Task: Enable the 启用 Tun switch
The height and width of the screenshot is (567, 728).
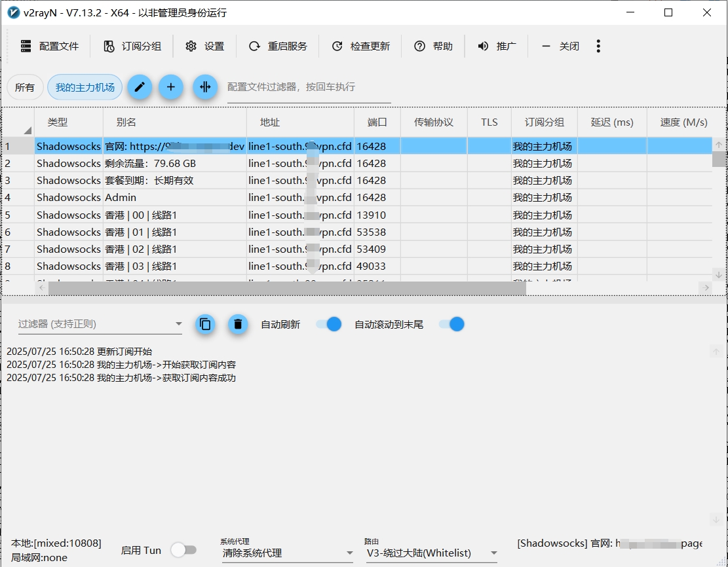Action: click(183, 550)
